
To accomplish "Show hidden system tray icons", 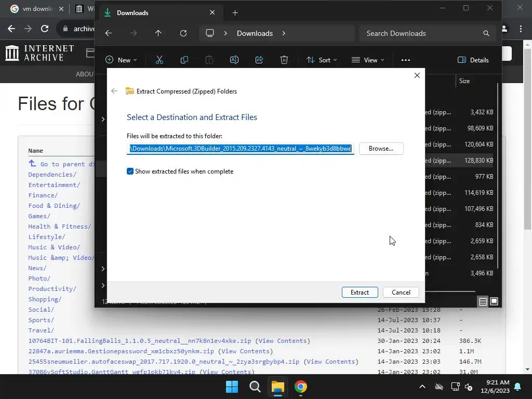I will click(x=422, y=387).
